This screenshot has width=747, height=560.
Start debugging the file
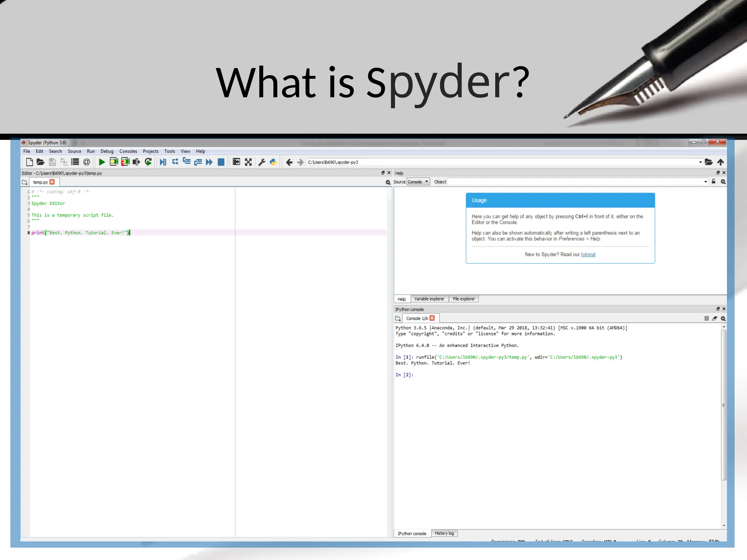coord(163,162)
